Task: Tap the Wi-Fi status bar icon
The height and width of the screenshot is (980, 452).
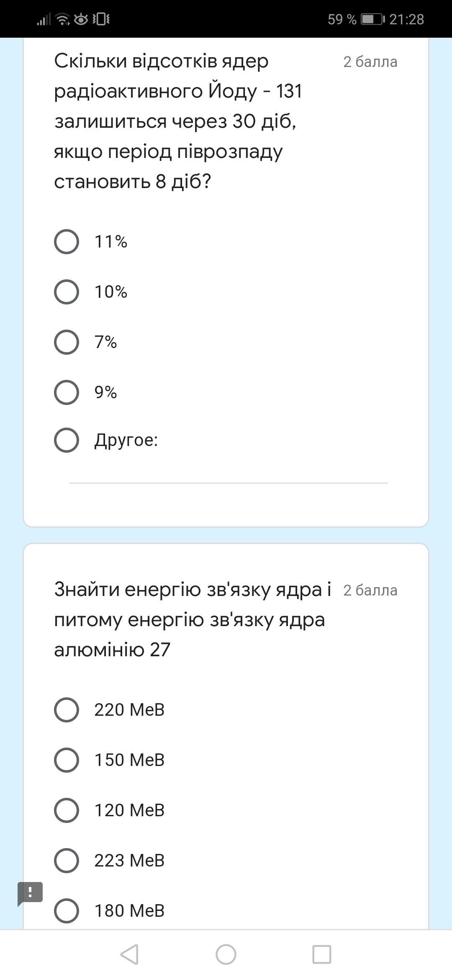Action: 62,19
